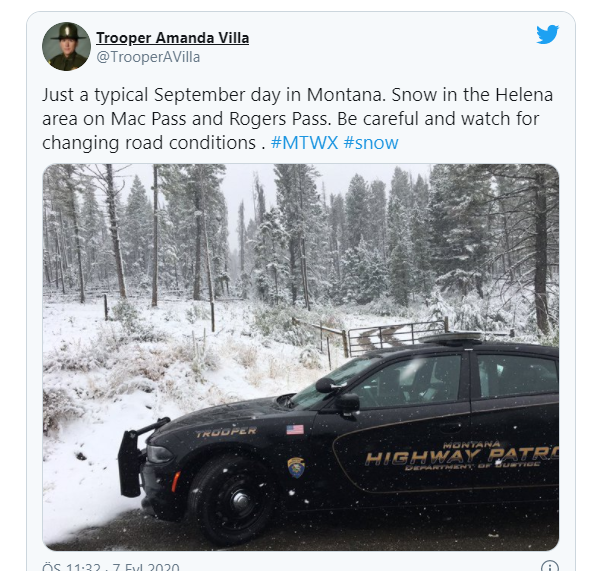Open the @TrooperAVilla handle

148,57
